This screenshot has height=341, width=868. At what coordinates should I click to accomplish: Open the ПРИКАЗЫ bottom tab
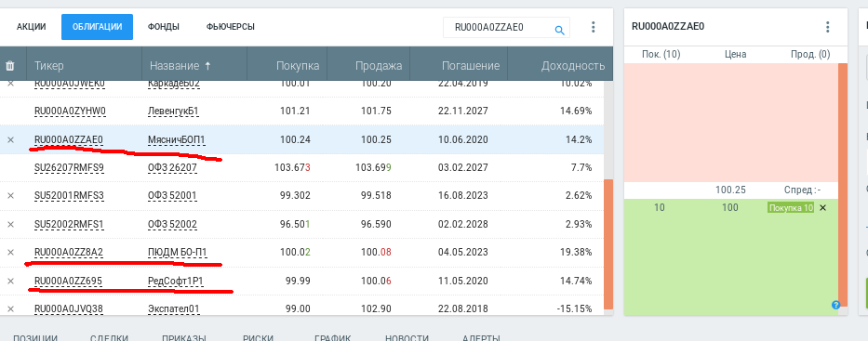pyautogui.click(x=184, y=337)
